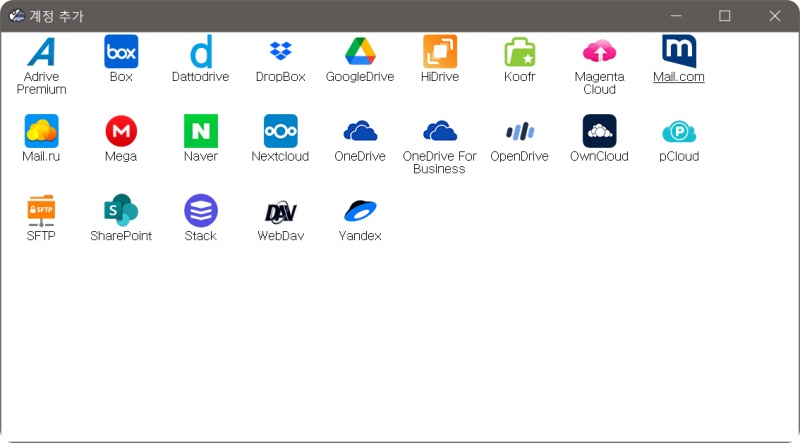Click the underlined Mail.com label

point(679,77)
